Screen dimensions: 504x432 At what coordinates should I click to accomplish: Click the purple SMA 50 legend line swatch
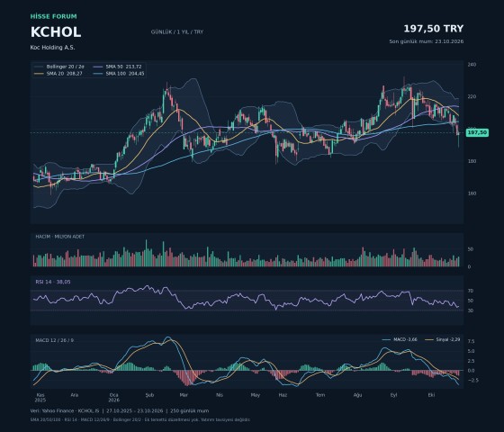98,67
